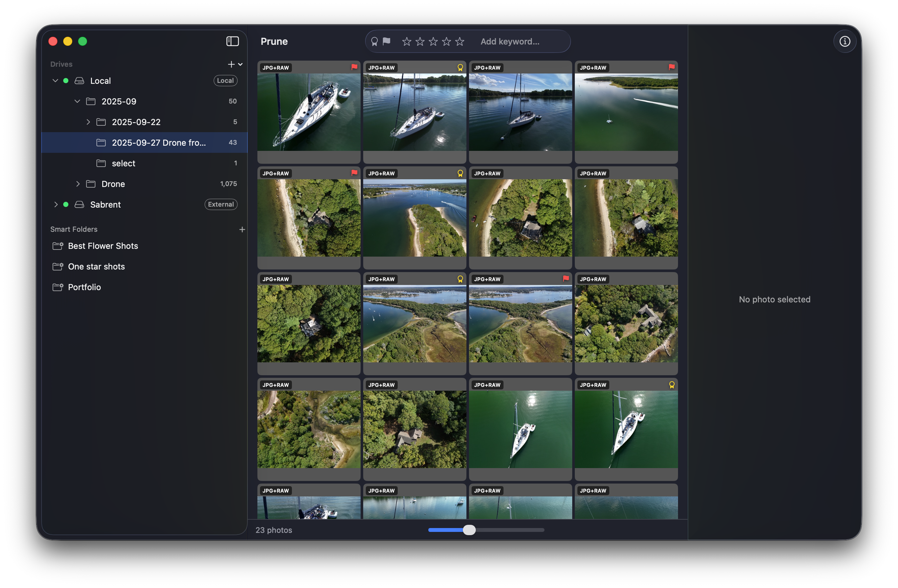Click yellow award on bottom-row sailboat photo
Screen dimensions: 898x588
672,385
